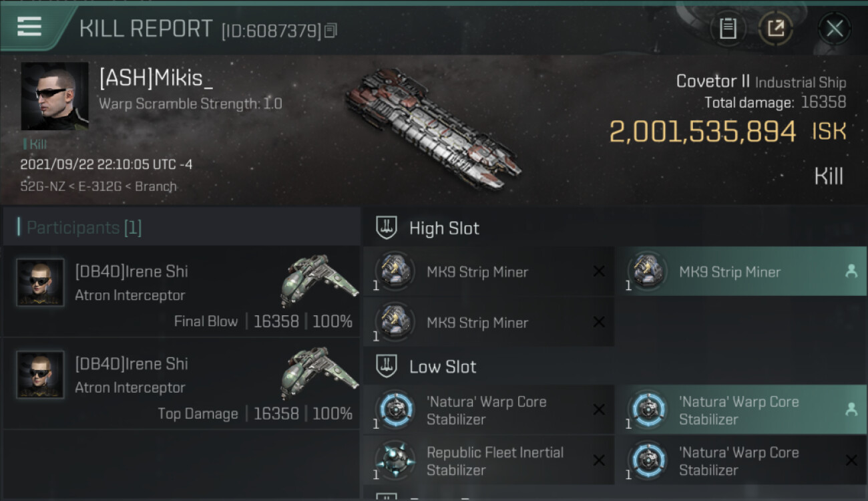The width and height of the screenshot is (868, 501).
Task: Open the hamburger menu at top left
Action: [x=30, y=27]
